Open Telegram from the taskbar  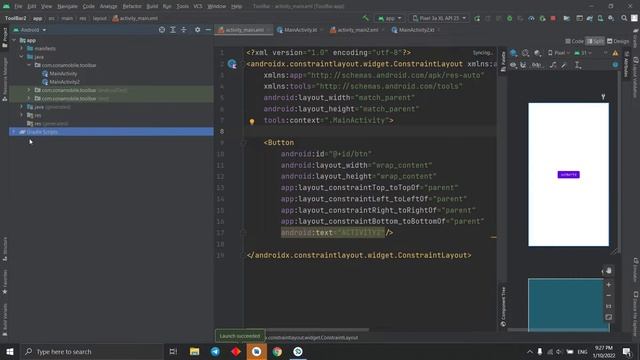pyautogui.click(x=215, y=352)
